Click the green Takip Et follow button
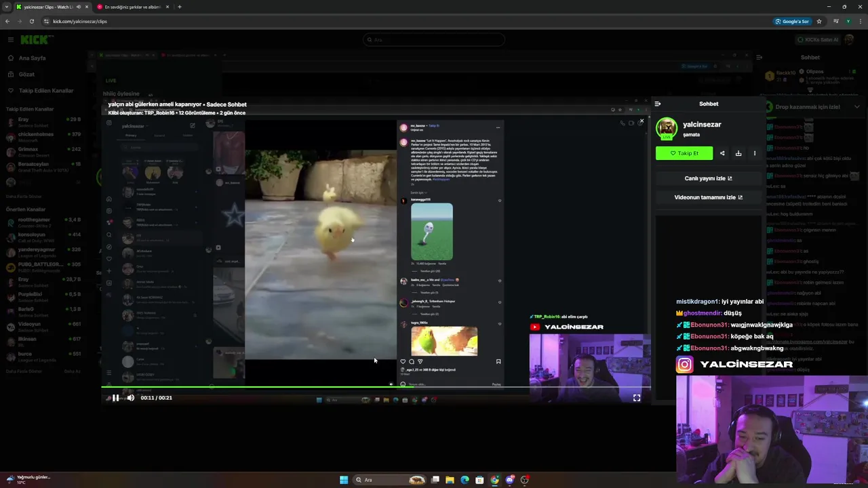This screenshot has height=488, width=868. point(684,153)
